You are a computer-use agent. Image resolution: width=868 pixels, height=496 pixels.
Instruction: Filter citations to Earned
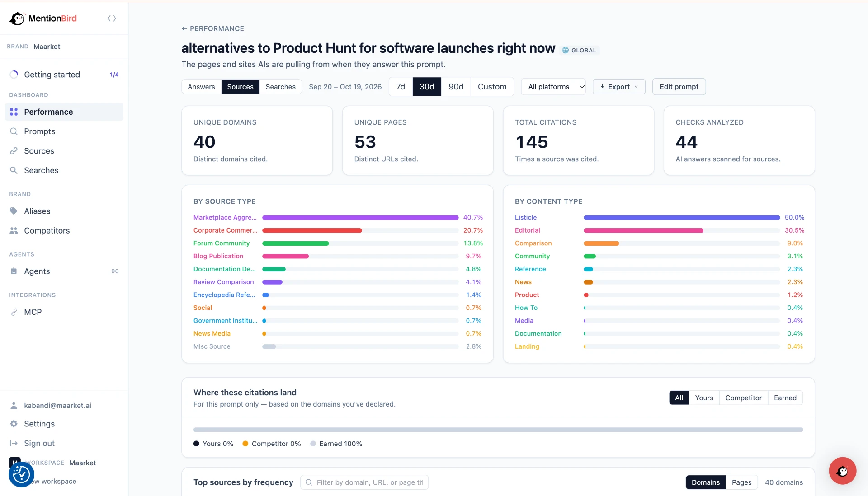785,398
